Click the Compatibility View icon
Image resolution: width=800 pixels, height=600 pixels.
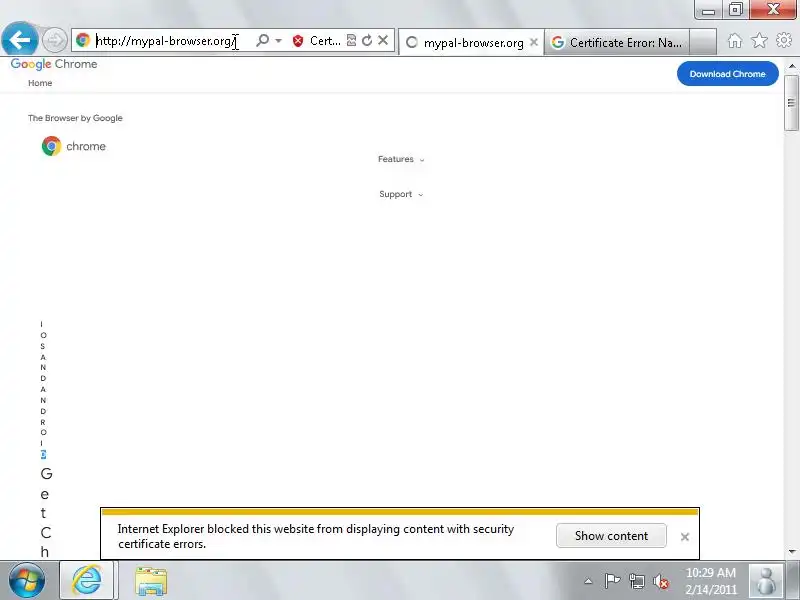[351, 40]
